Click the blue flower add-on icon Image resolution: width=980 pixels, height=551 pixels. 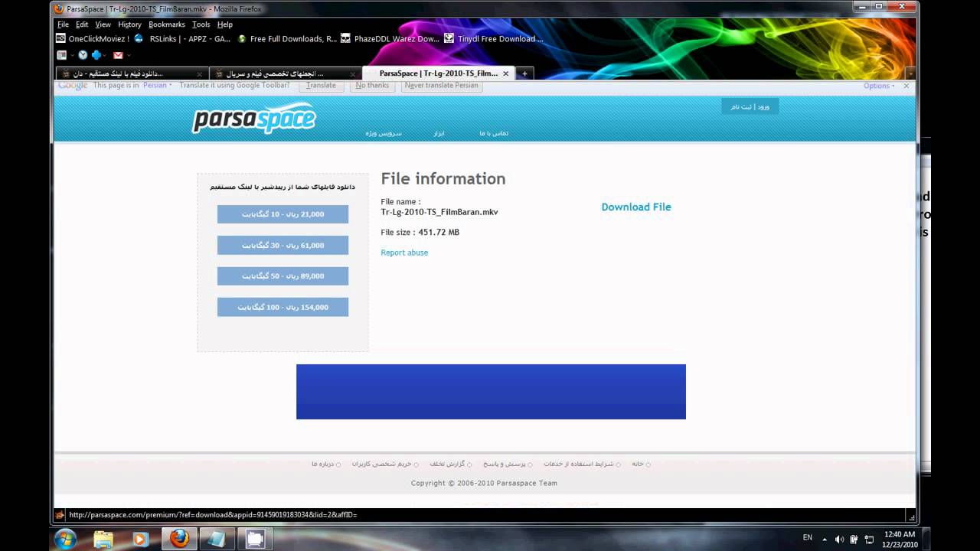pyautogui.click(x=96, y=54)
